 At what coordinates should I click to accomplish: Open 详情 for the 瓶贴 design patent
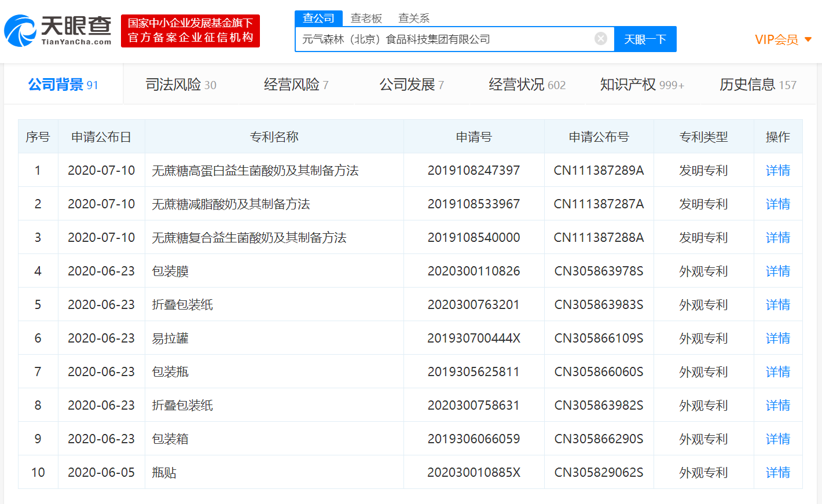pyautogui.click(x=777, y=472)
